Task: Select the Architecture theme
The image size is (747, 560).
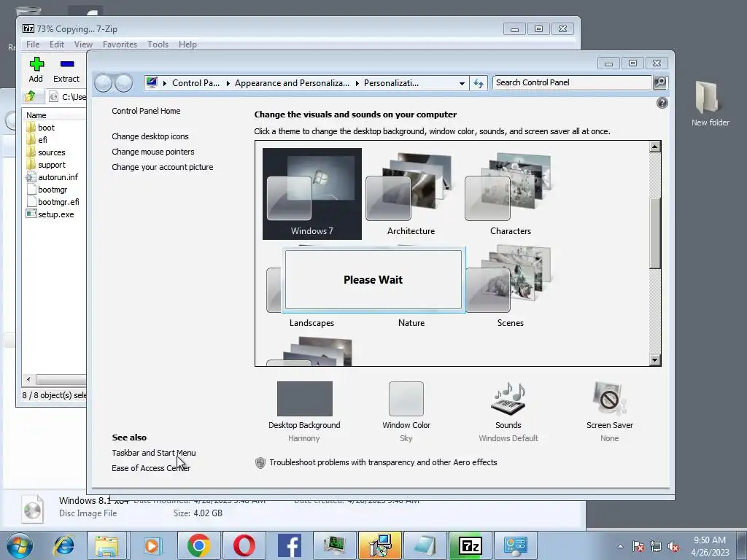Action: click(x=411, y=194)
